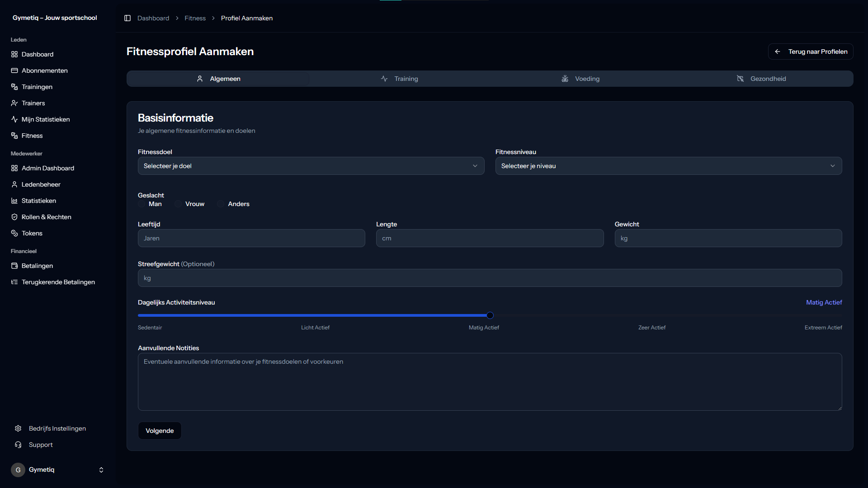Click the 'Profiel Aanmaken' breadcrumb text
The image size is (868, 488).
pos(247,18)
